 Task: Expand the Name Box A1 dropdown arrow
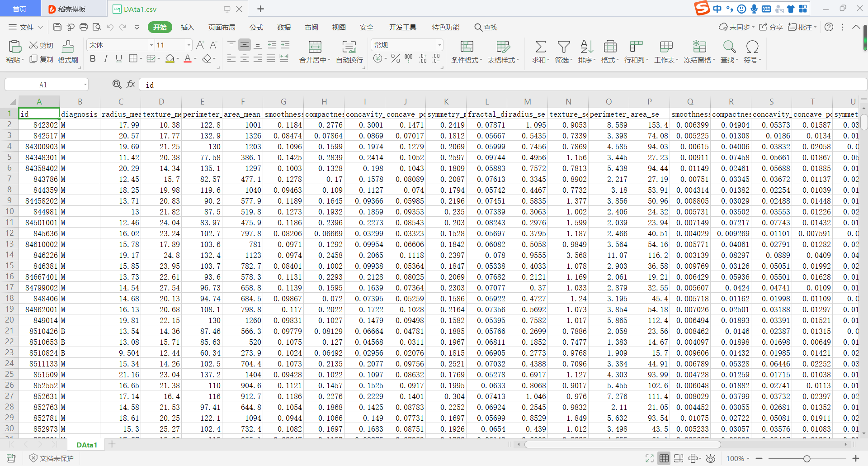tap(85, 85)
